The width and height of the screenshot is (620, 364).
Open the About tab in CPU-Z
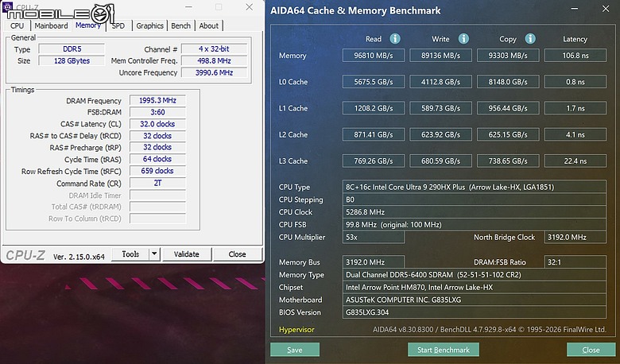pyautogui.click(x=209, y=25)
